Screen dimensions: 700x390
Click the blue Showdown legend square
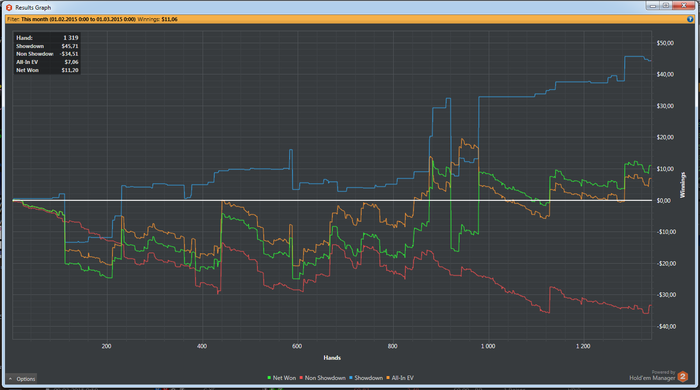point(351,378)
